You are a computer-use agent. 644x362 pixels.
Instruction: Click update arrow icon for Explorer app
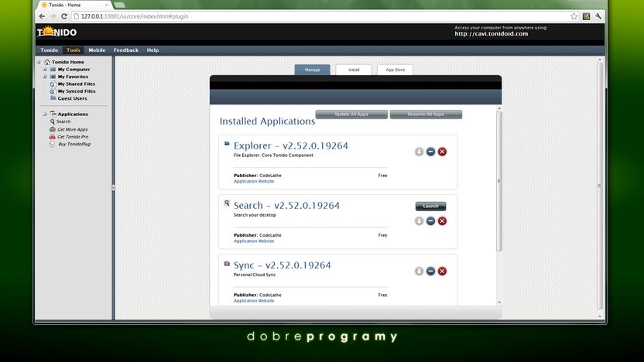pyautogui.click(x=419, y=152)
